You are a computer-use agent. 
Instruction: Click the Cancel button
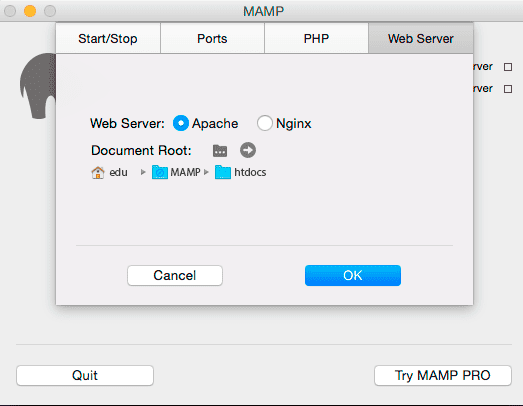tap(175, 276)
